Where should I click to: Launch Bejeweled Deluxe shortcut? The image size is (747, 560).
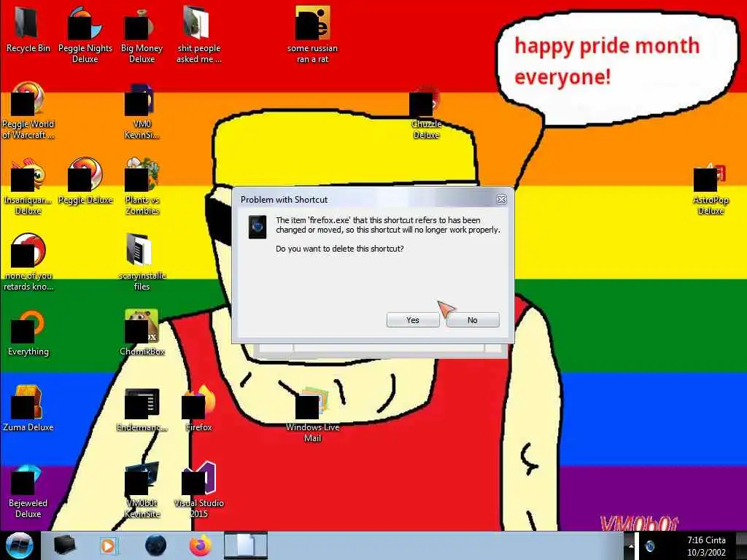pyautogui.click(x=28, y=492)
